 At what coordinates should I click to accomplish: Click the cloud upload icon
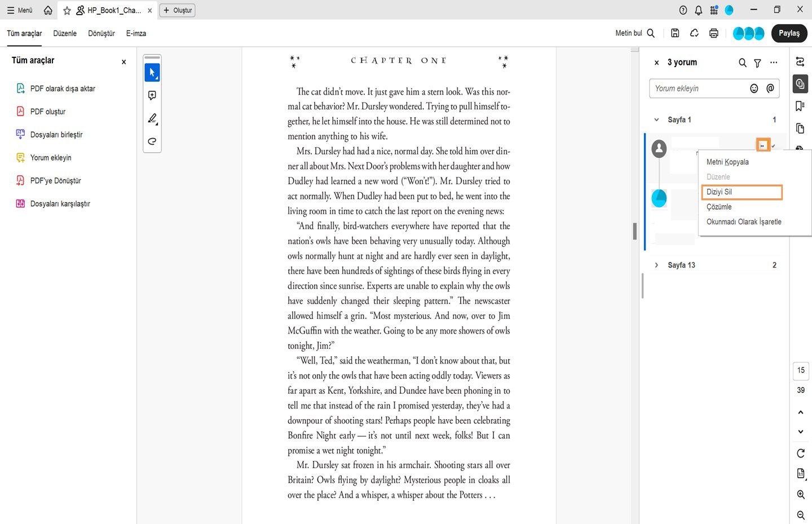694,33
